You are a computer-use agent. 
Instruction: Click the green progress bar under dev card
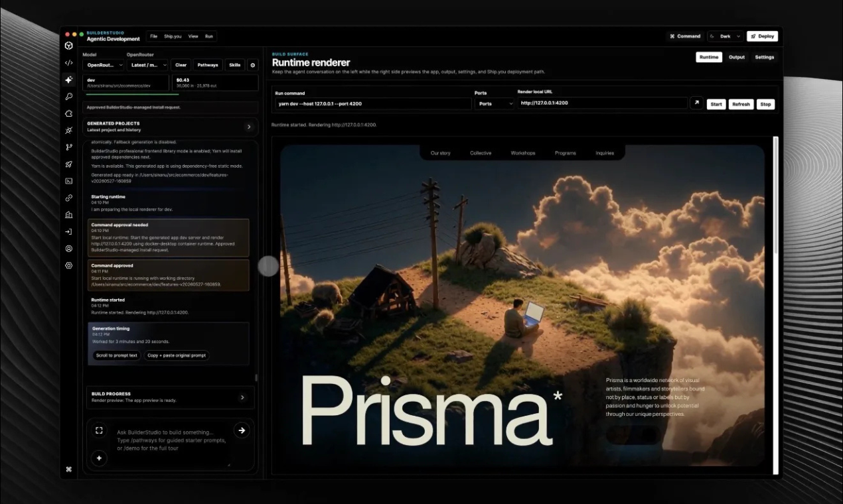click(x=131, y=94)
